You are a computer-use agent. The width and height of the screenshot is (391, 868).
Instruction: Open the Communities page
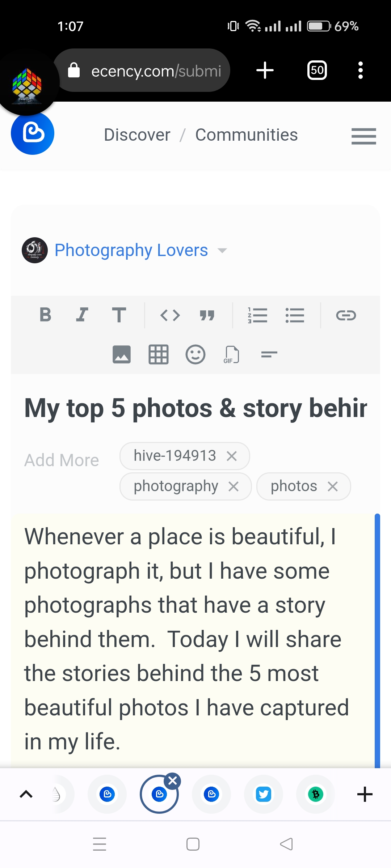tap(247, 135)
